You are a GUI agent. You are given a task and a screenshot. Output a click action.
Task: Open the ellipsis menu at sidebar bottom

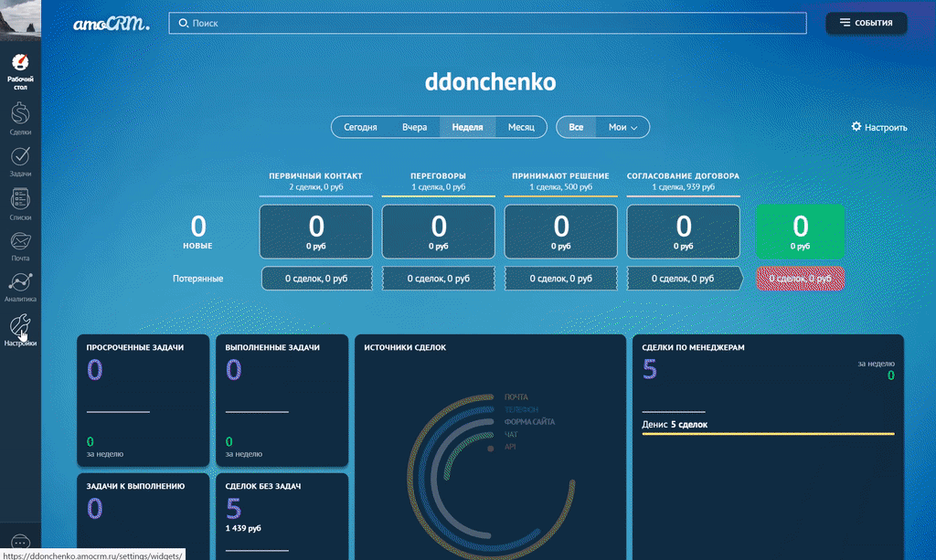(x=20, y=542)
